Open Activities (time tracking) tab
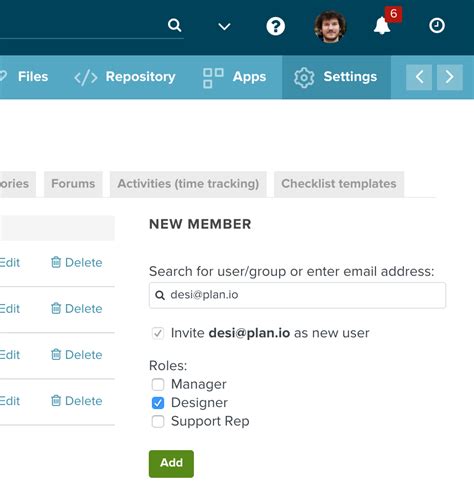Screen dimensions: 474x485 pyautogui.click(x=188, y=184)
